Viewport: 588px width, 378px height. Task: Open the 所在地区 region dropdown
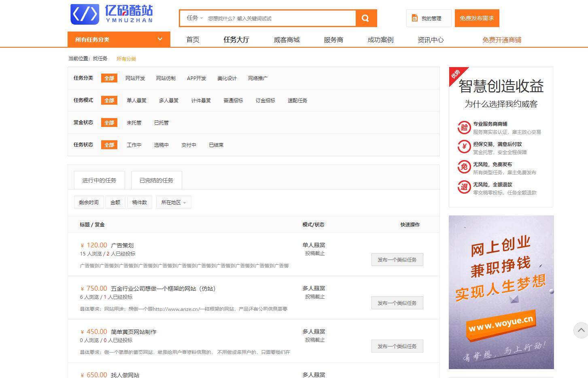pos(174,202)
